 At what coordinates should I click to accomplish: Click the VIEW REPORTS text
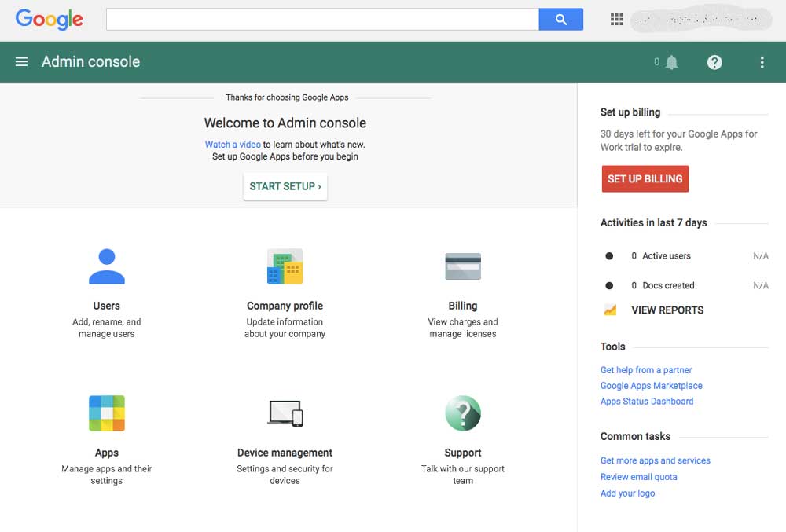pyautogui.click(x=667, y=310)
